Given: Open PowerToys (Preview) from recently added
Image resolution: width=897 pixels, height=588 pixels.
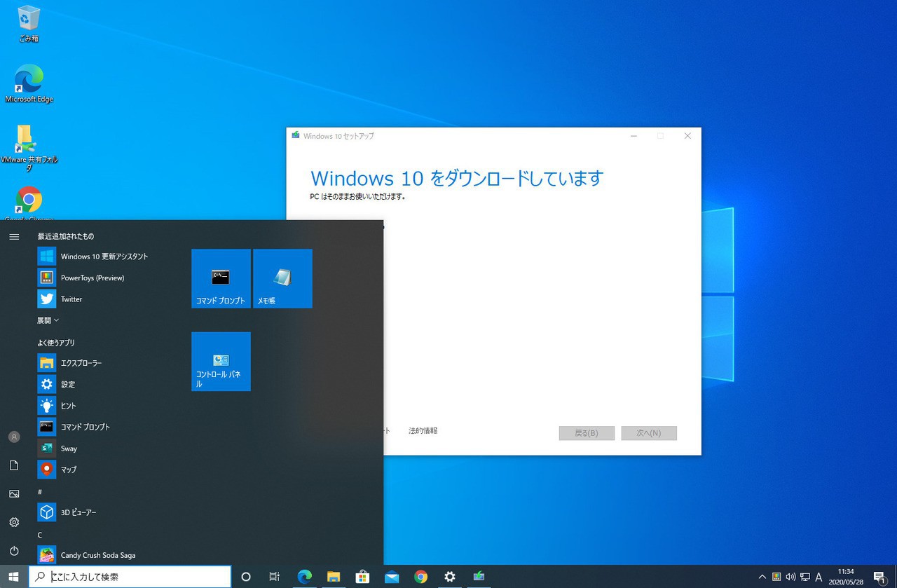Looking at the screenshot, I should (x=92, y=278).
